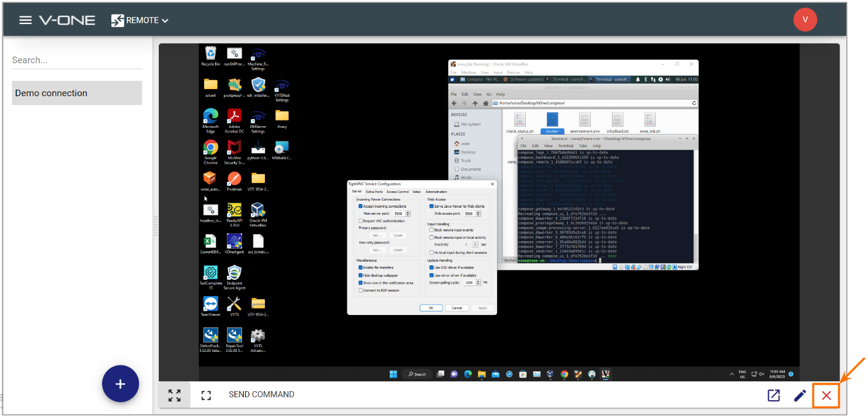Select ReadyAPI 3.30.0 desktop shortcut

[234, 214]
